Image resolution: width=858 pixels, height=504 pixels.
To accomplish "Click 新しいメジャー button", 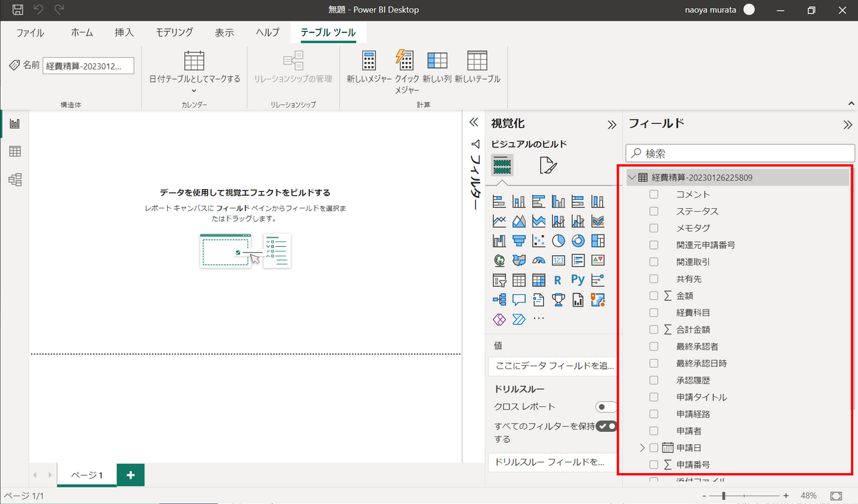I will click(x=369, y=67).
